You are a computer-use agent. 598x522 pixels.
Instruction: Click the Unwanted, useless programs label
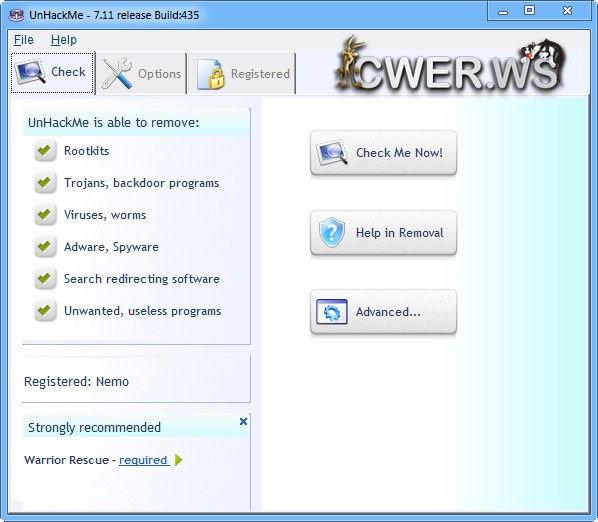pos(142,311)
